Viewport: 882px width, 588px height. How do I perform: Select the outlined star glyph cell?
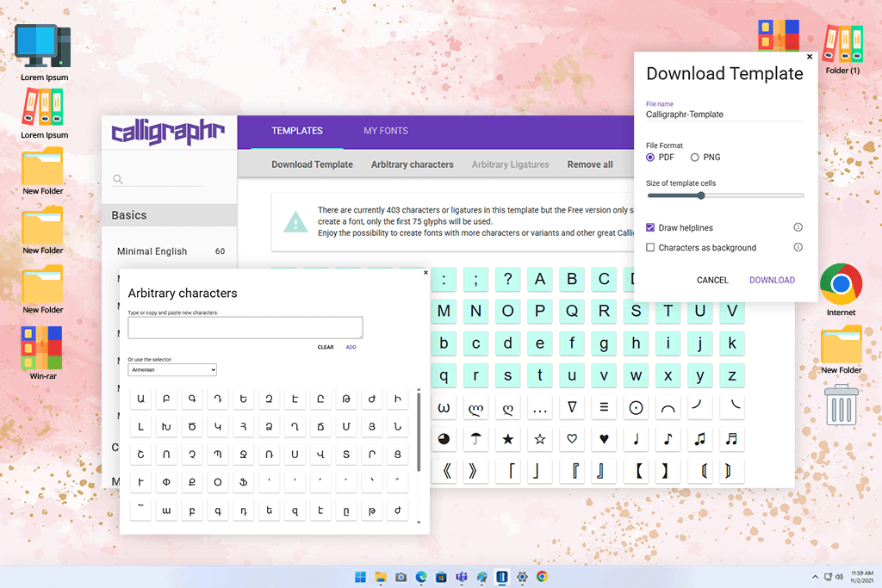point(540,439)
